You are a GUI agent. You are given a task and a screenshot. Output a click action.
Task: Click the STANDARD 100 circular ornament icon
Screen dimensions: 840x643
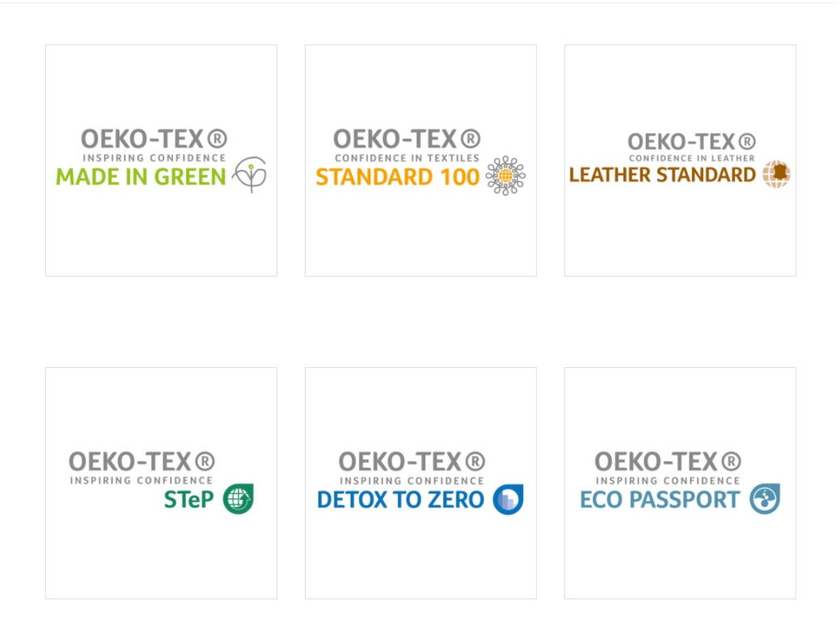(506, 176)
